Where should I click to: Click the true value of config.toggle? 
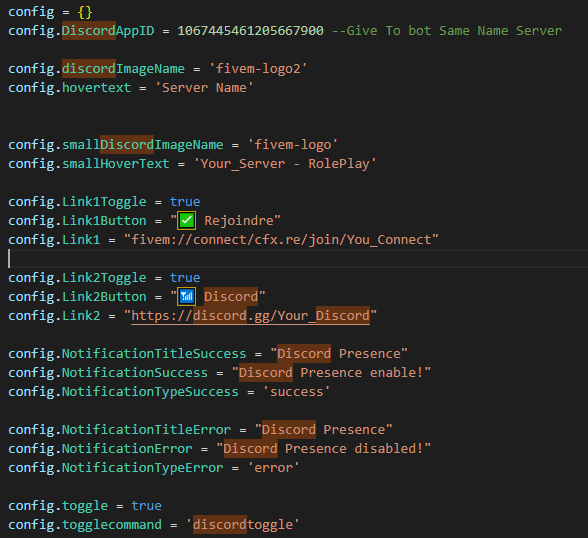click(x=146, y=505)
